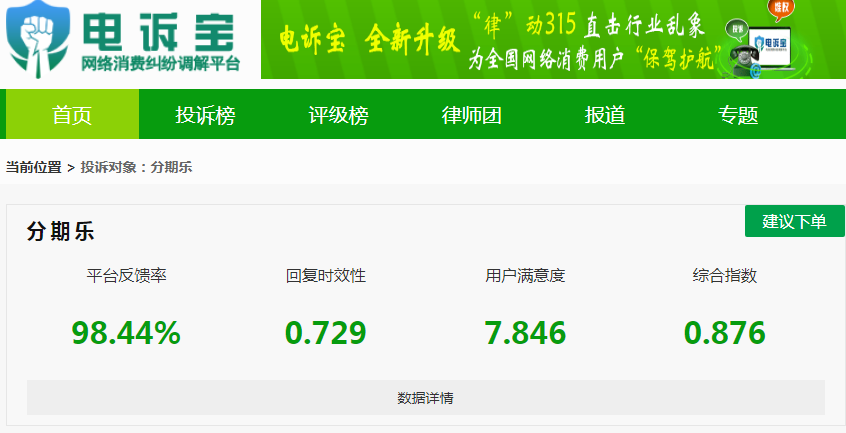
Task: Select the 7.846 user satisfaction value
Action: point(525,333)
